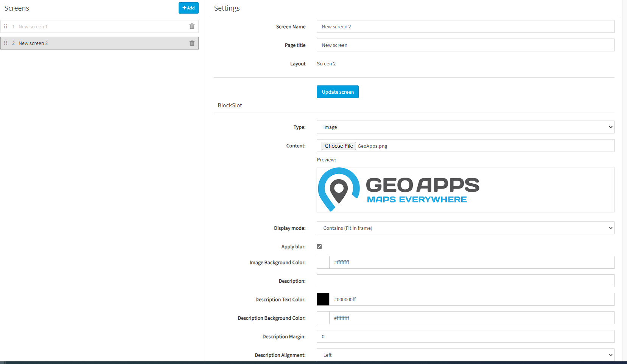Edit the Description Margin field

(465, 336)
